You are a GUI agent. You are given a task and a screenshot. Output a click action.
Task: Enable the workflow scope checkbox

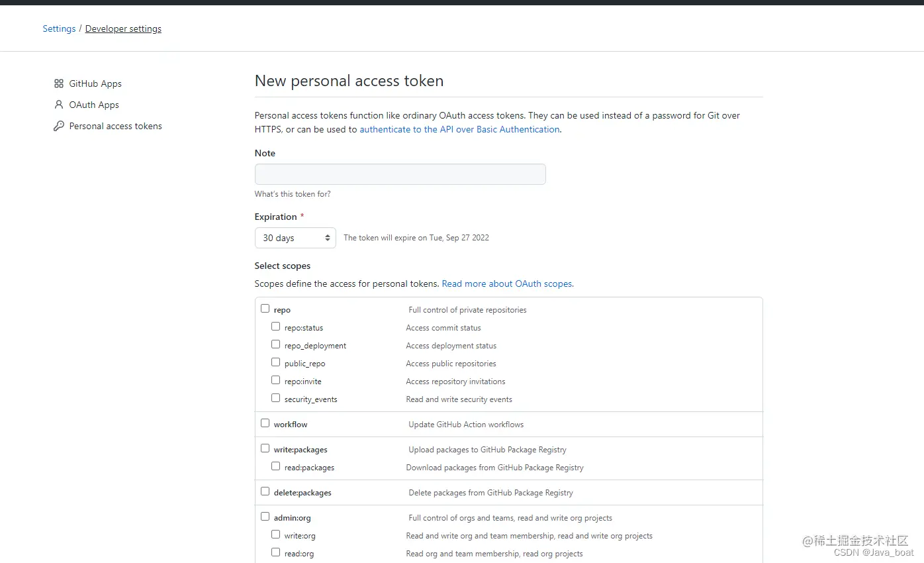[x=265, y=423]
